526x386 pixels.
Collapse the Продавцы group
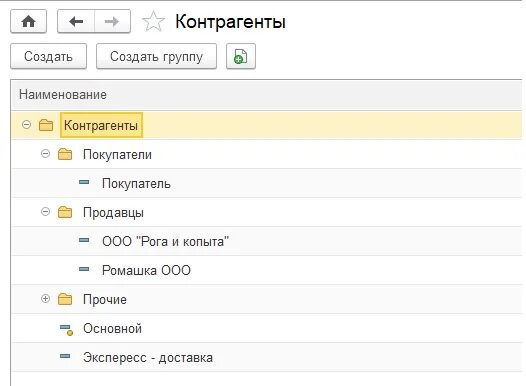(45, 212)
